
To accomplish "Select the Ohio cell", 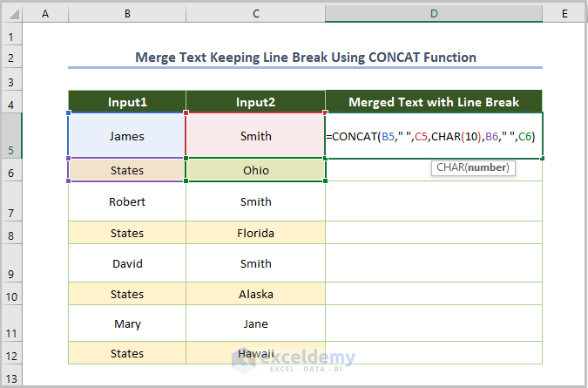I will pos(255,171).
